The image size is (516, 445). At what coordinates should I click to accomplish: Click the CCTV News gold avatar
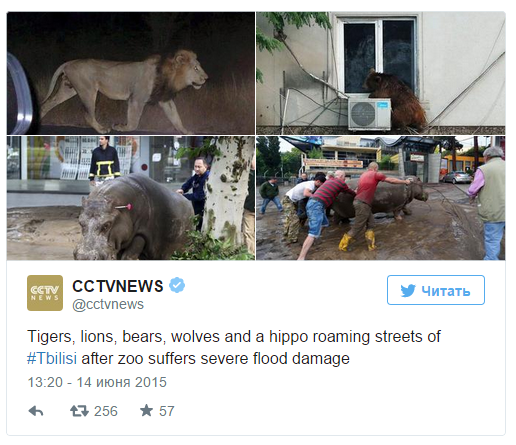45,293
